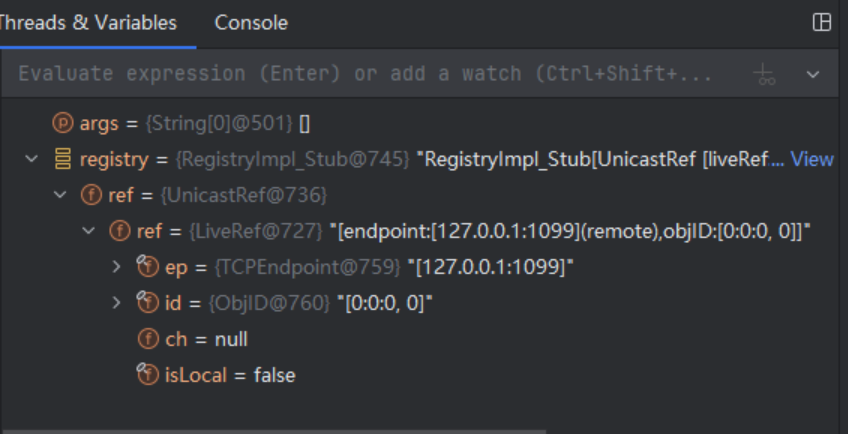
Task: Click the registry variable icon
Action: point(62,159)
